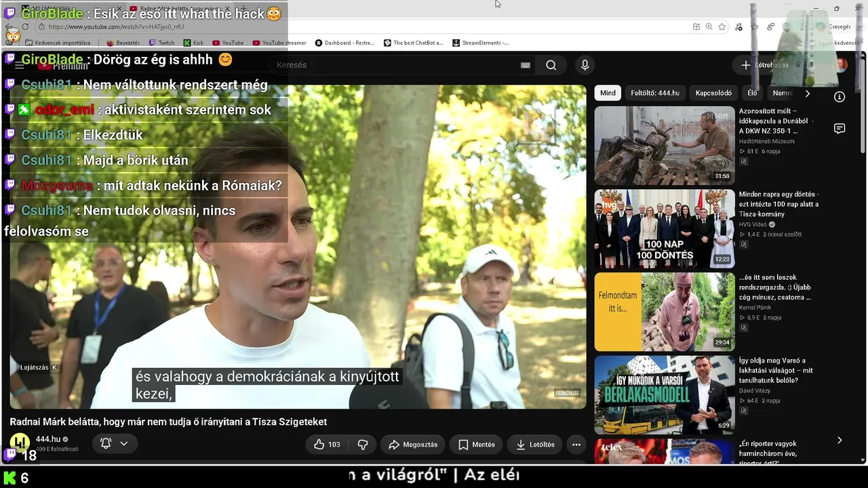Screen dimensions: 868x488
Task: Reload the page with refresh icon
Action: click(x=25, y=26)
